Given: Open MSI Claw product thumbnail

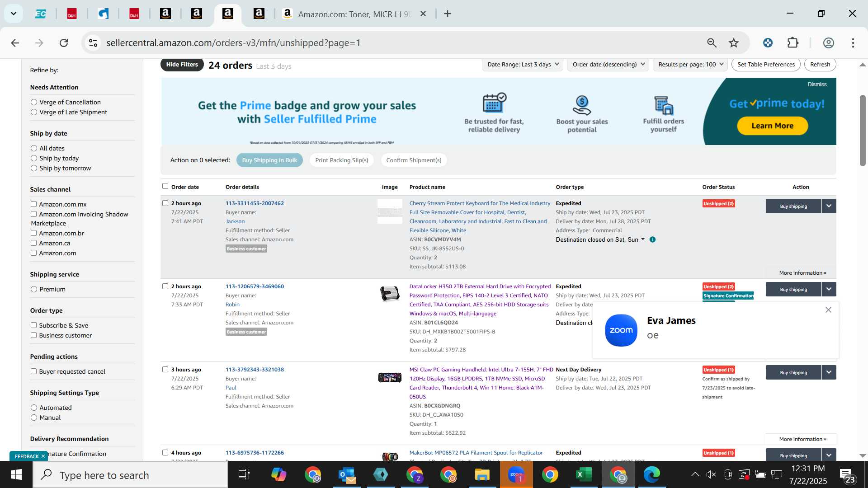Looking at the screenshot, I should coord(390,377).
